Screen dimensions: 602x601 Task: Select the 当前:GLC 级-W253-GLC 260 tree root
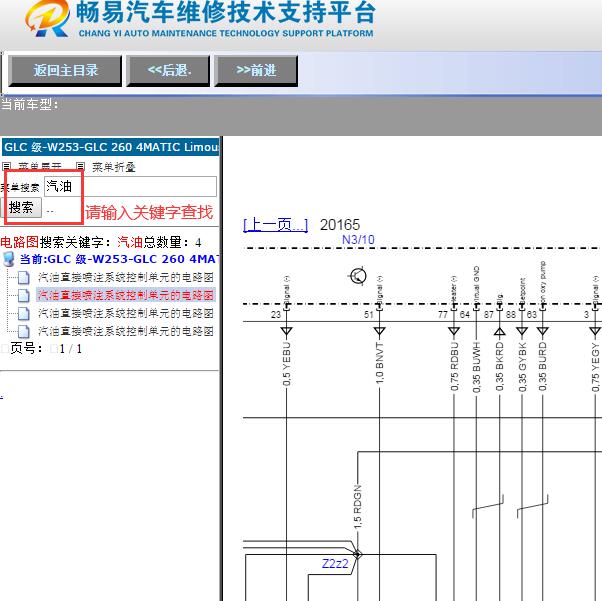coord(119,259)
